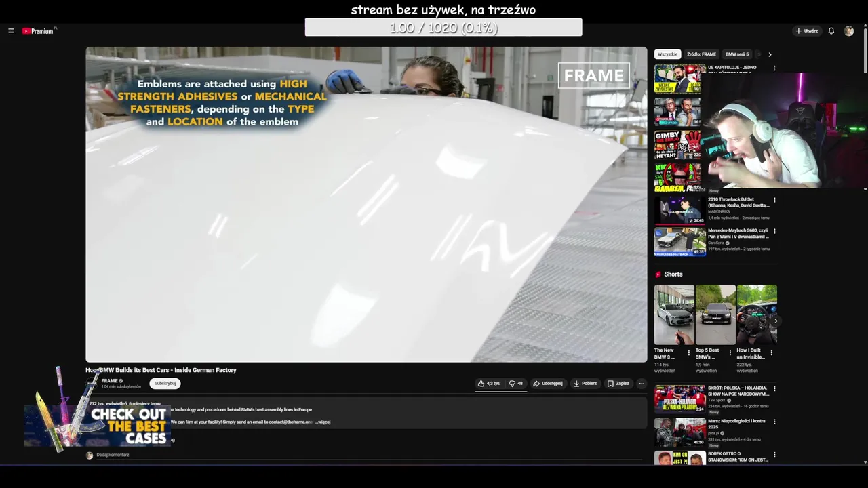Open Top 5 Best BMW's short
This screenshot has height=488, width=868.
click(x=715, y=314)
